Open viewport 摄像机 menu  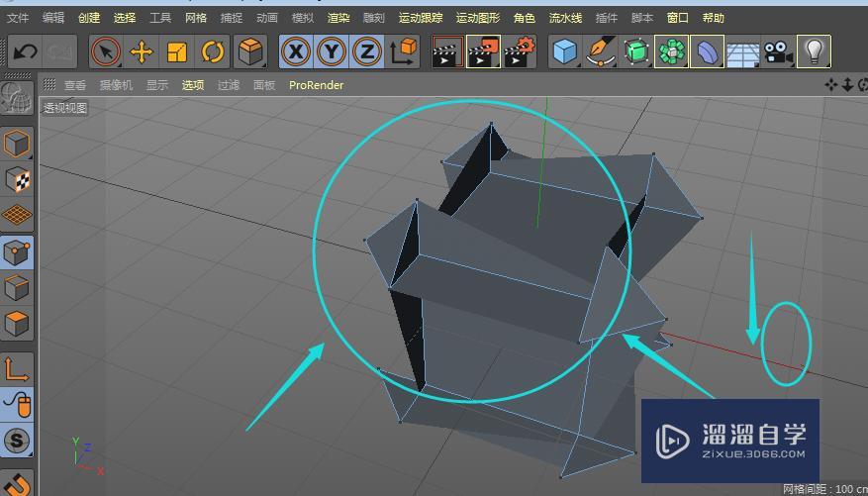(x=116, y=85)
